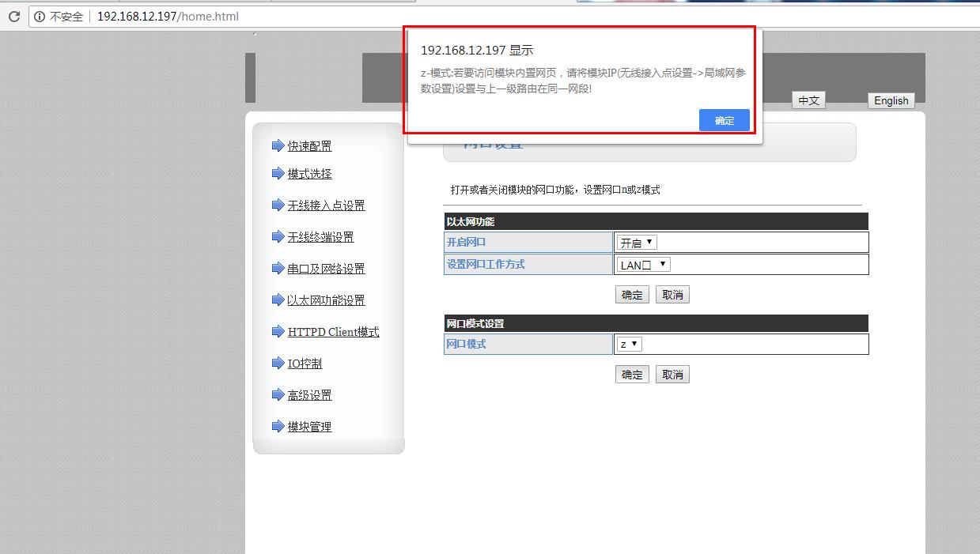Click the arrow icon beside IO控制
Viewport: 980px width, 554px height.
278,363
